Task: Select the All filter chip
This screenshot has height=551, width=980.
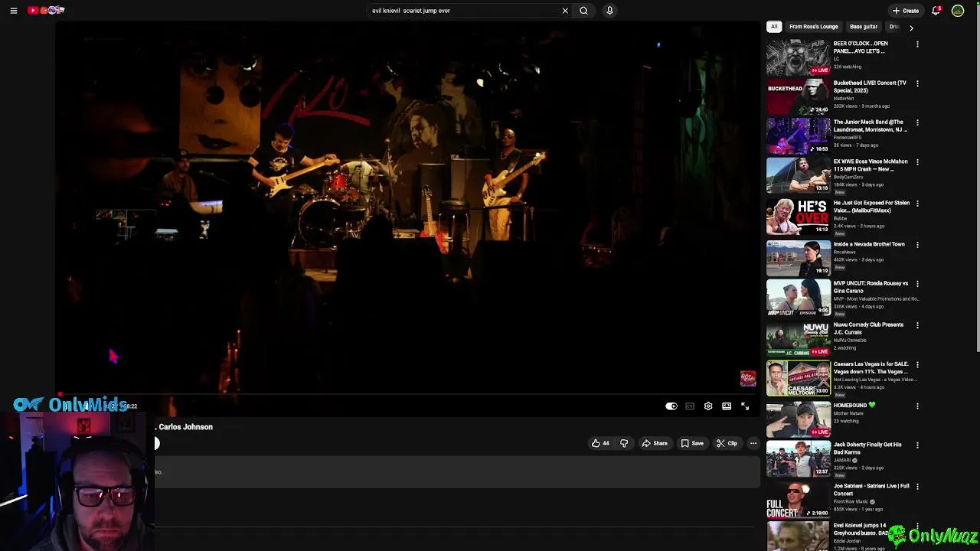Action: tap(774, 27)
